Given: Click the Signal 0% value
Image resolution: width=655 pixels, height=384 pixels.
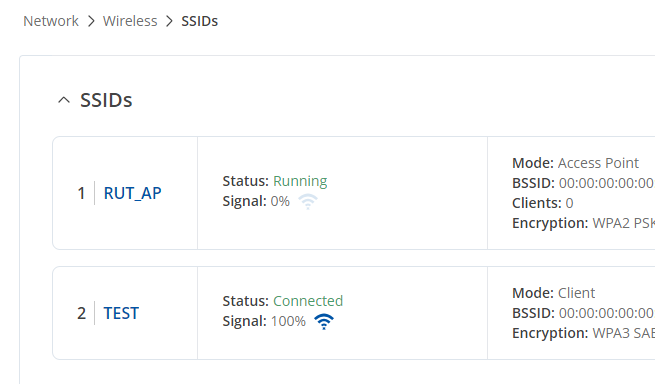Looking at the screenshot, I should 280,201.
